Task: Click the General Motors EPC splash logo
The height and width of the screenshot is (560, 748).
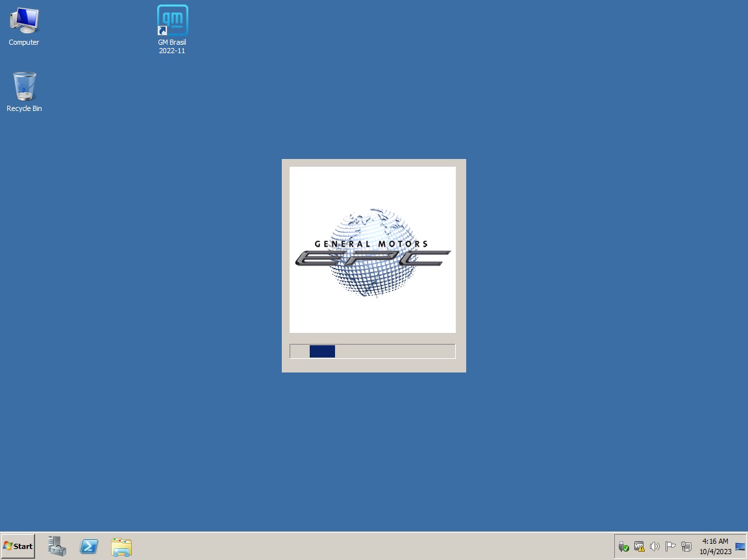Action: pyautogui.click(x=373, y=250)
